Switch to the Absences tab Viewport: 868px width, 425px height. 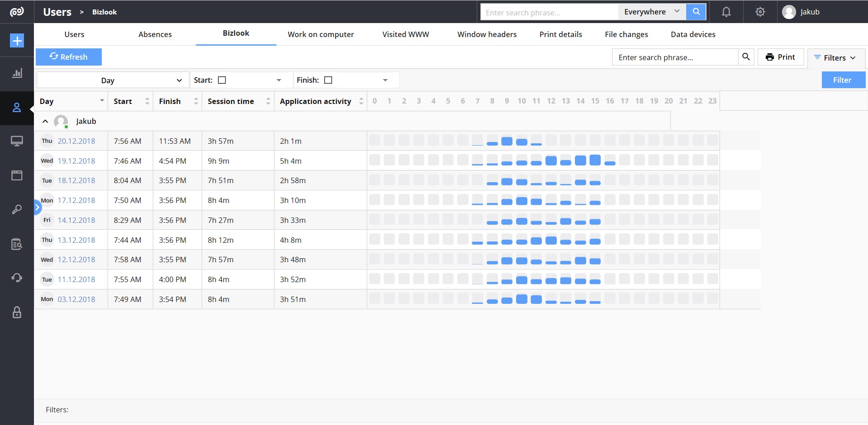(x=155, y=34)
